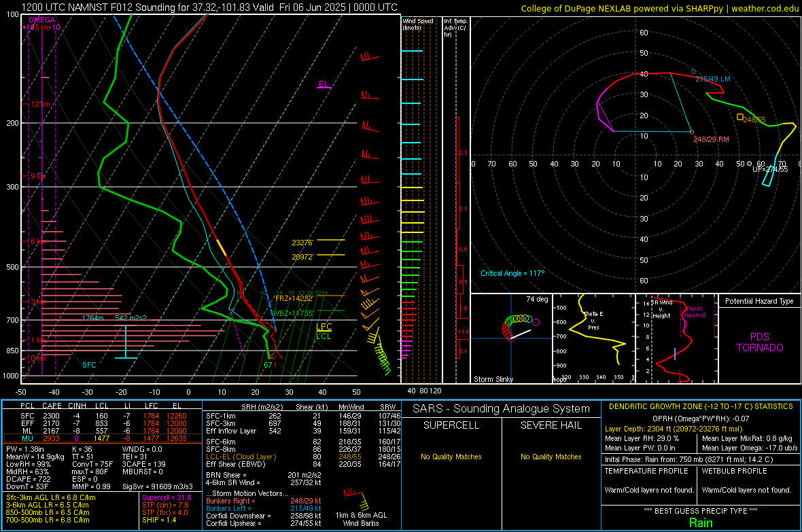802x532 pixels.
Task: Select the FRZ=14252' freezing level label
Action: (x=294, y=298)
